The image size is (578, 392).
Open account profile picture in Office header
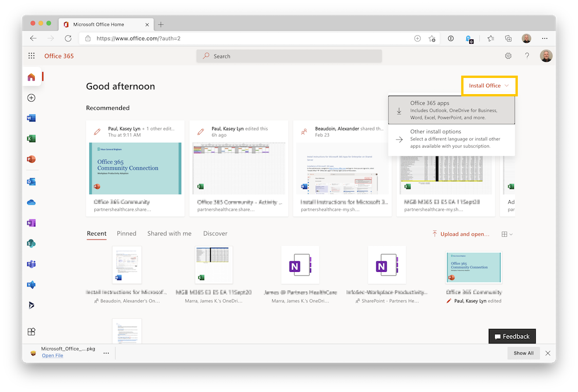tap(546, 56)
